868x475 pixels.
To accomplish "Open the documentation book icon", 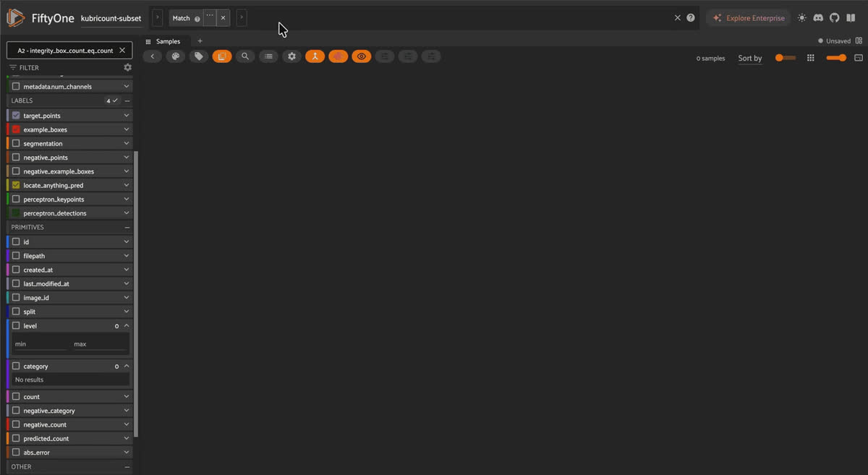I will pos(851,18).
